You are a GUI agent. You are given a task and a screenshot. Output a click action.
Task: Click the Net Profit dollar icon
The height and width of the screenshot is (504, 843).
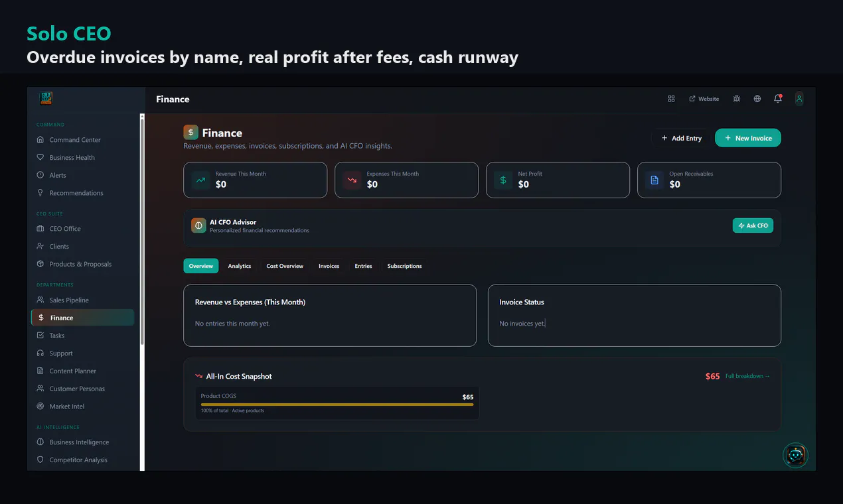(503, 180)
